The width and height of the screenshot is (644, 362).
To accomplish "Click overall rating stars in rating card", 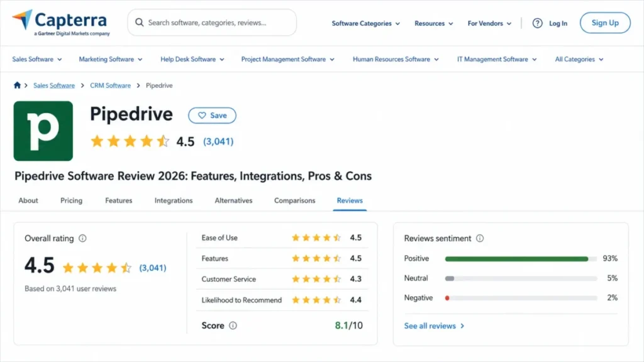I will pos(97,268).
